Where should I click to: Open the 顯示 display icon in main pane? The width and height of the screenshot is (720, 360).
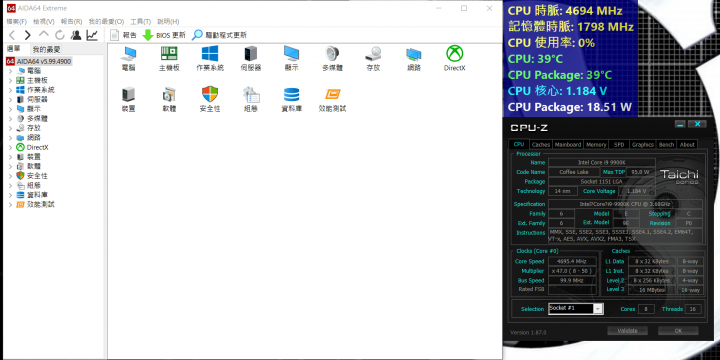[292, 54]
